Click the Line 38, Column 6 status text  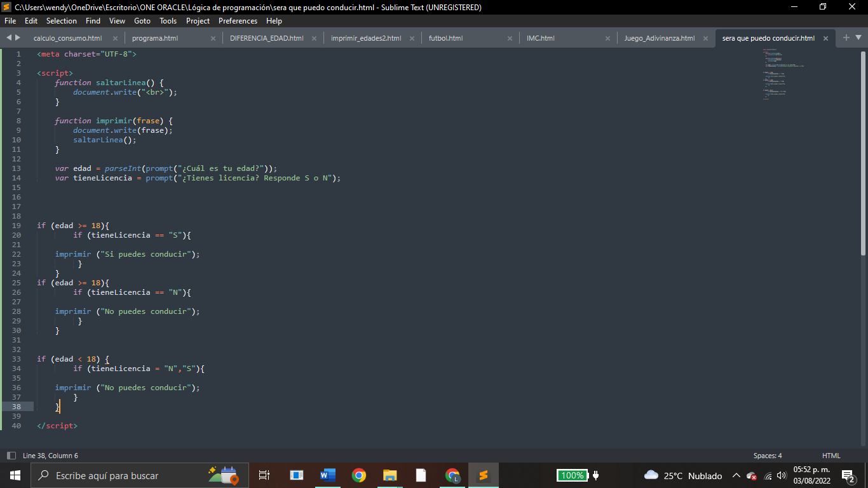click(x=50, y=456)
